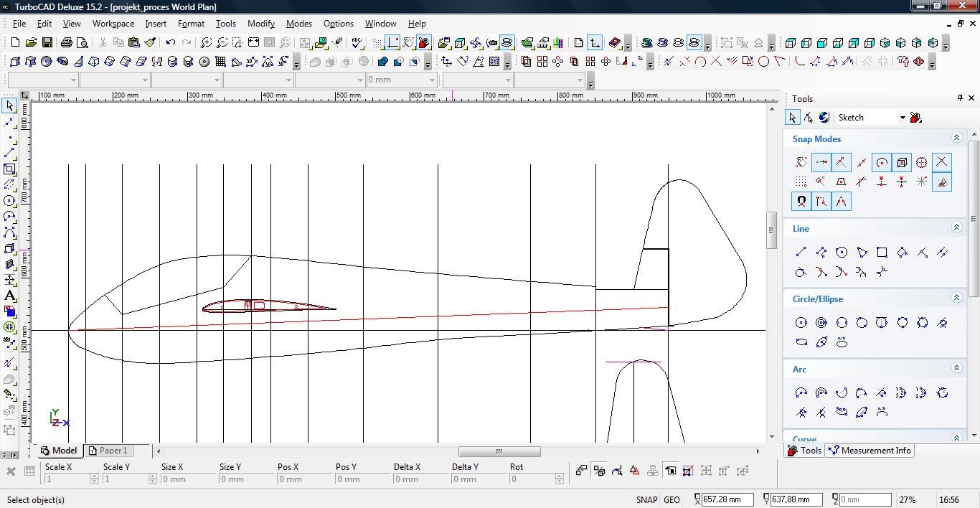Click the horizontal scrollbar thumb

[499, 451]
